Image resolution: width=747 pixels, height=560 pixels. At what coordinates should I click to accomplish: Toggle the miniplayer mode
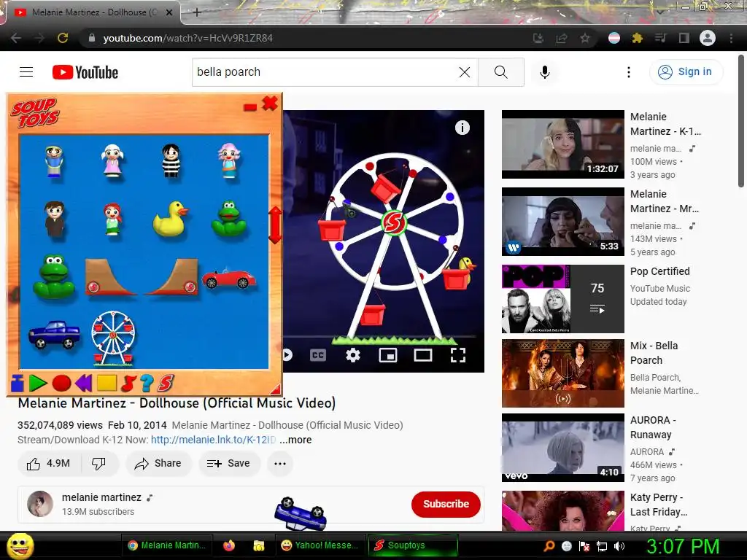(388, 355)
